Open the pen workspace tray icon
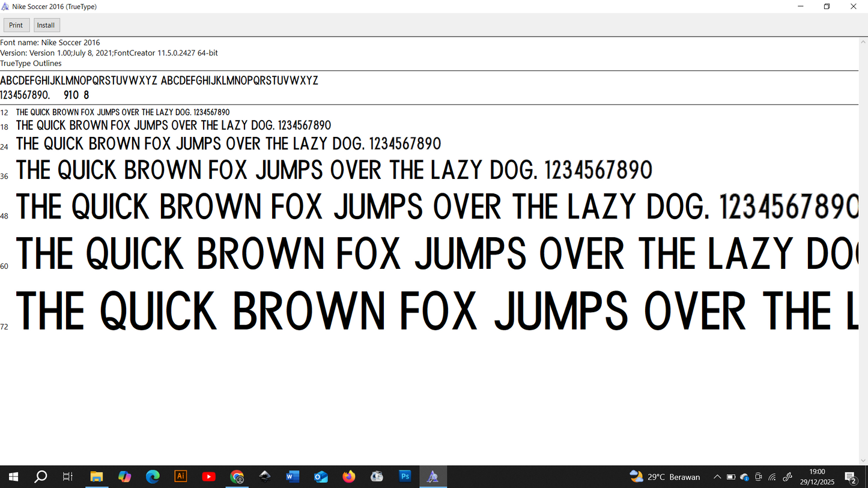Screen dimensions: 868x488 (x=788, y=477)
